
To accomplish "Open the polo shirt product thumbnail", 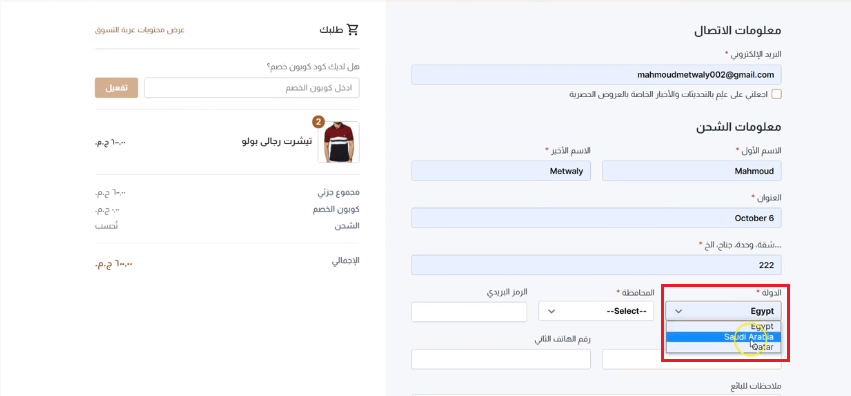I will point(341,142).
